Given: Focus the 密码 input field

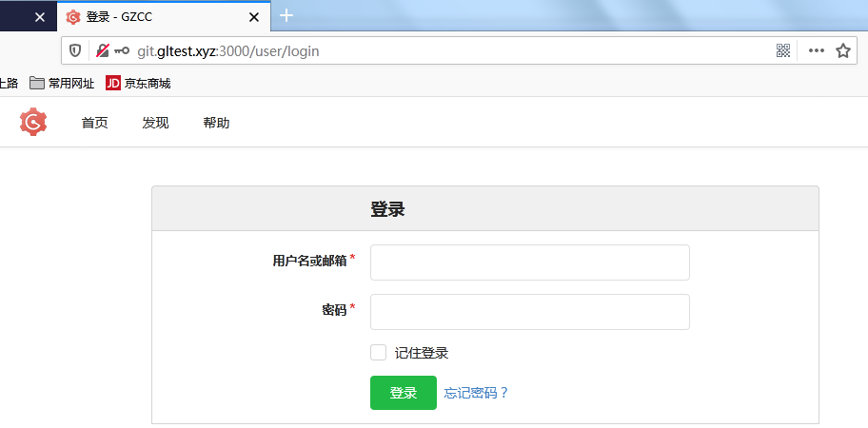Looking at the screenshot, I should 530,312.
